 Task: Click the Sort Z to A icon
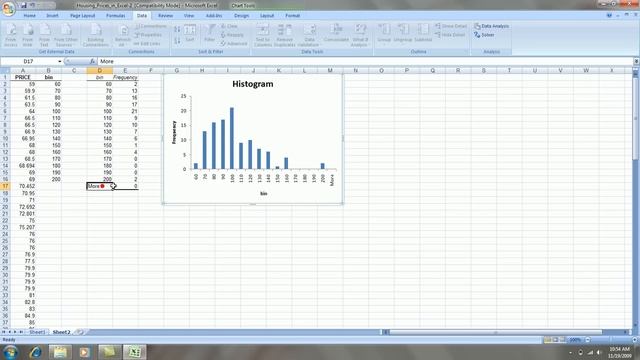click(177, 41)
